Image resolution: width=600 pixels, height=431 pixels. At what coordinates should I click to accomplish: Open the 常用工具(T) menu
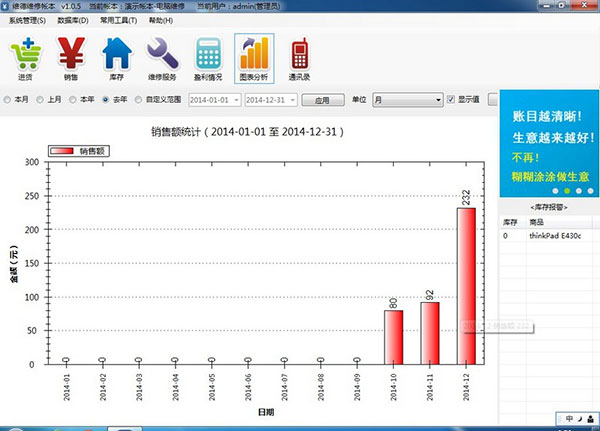click(x=119, y=20)
